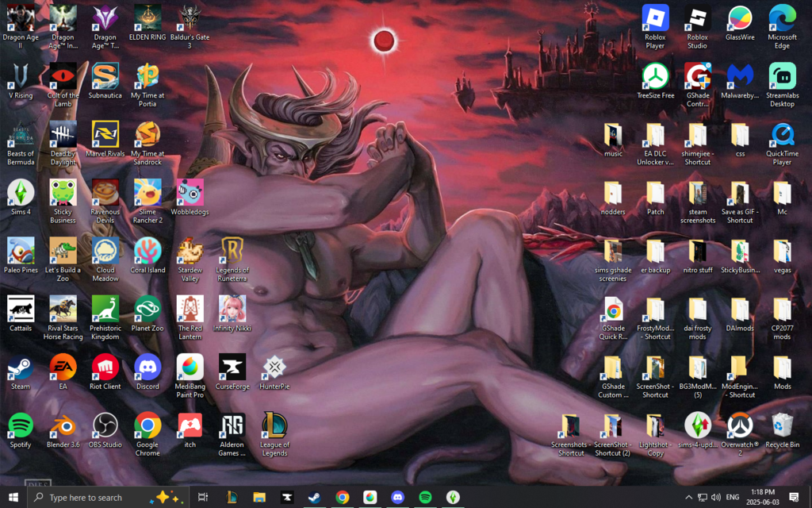Show hidden system tray icons
Viewport: 812px width, 508px height.
coord(689,497)
